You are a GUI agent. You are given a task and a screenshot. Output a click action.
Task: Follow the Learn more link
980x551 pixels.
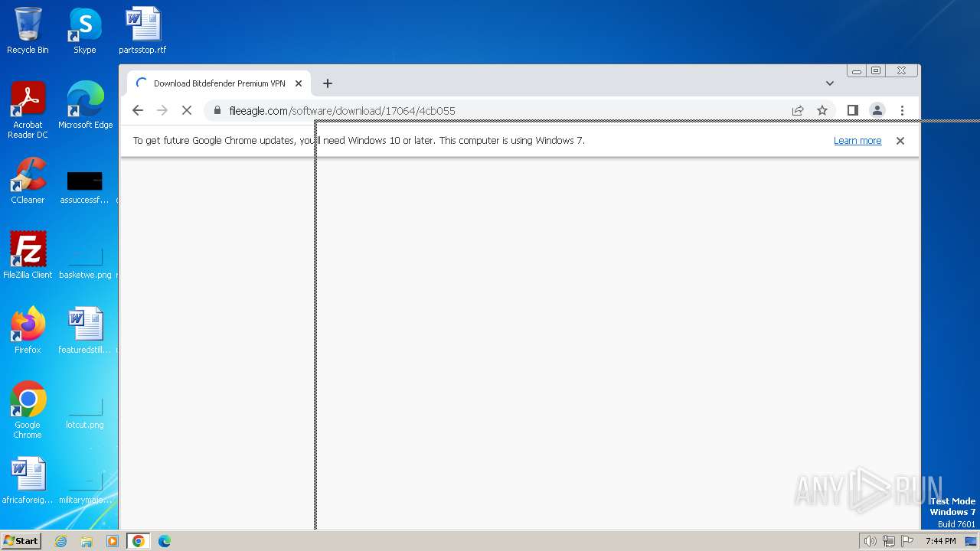click(857, 141)
